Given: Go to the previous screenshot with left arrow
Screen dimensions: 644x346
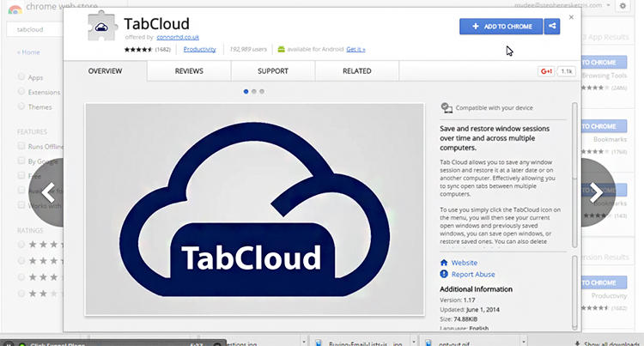Looking at the screenshot, I should pyautogui.click(x=49, y=191).
